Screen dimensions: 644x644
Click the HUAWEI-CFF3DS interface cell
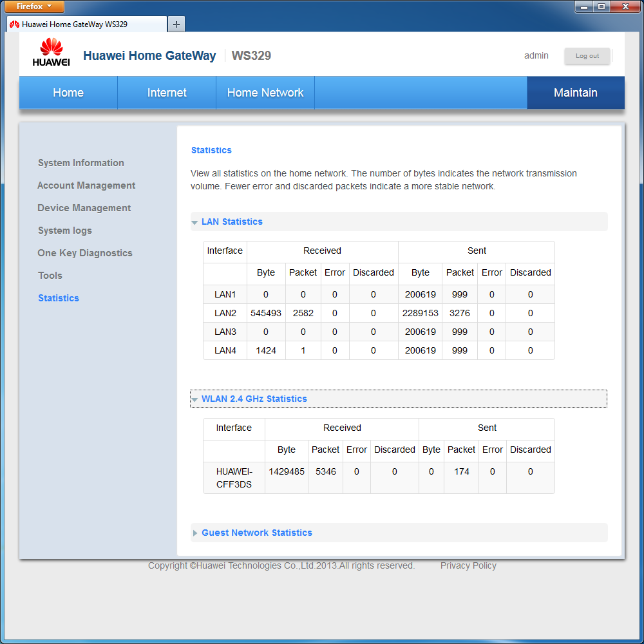coord(234,478)
